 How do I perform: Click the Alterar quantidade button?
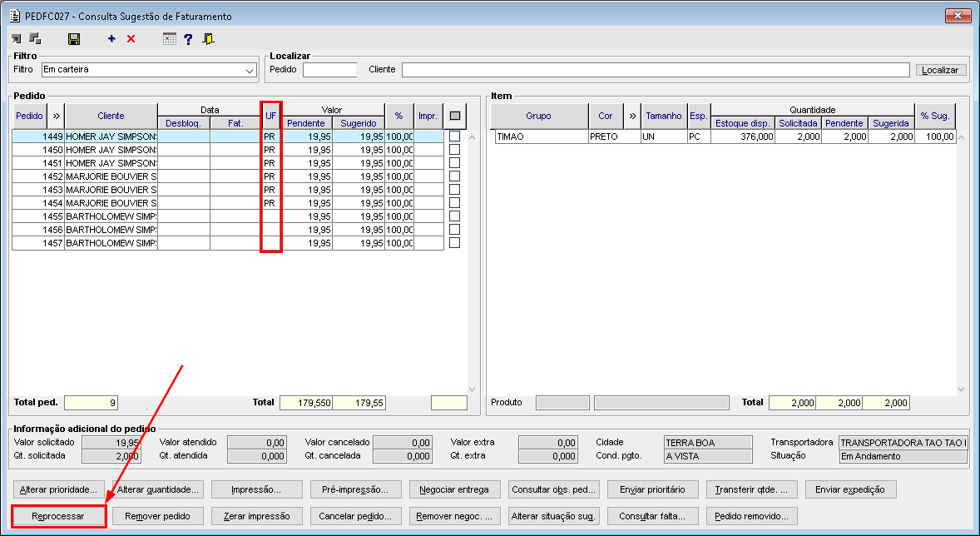click(x=157, y=489)
